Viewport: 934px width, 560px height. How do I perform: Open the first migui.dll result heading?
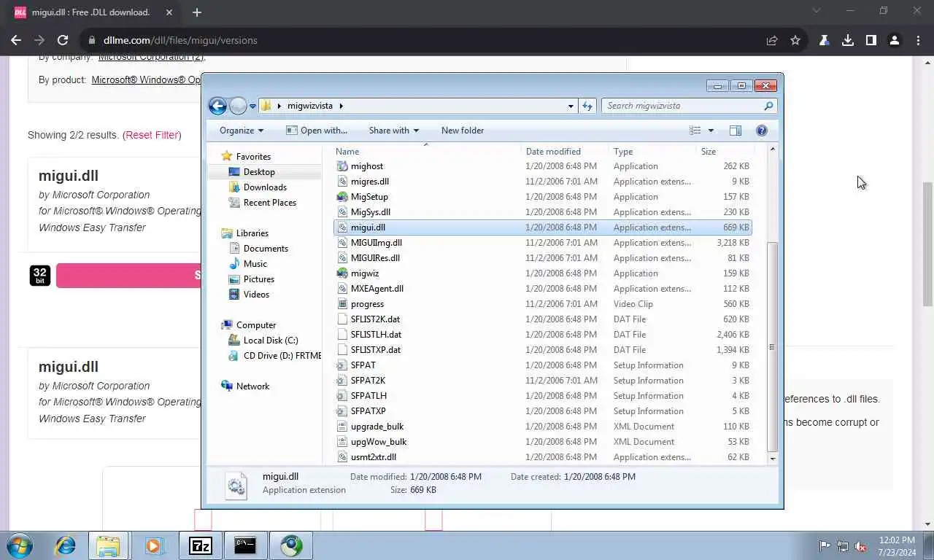point(69,176)
